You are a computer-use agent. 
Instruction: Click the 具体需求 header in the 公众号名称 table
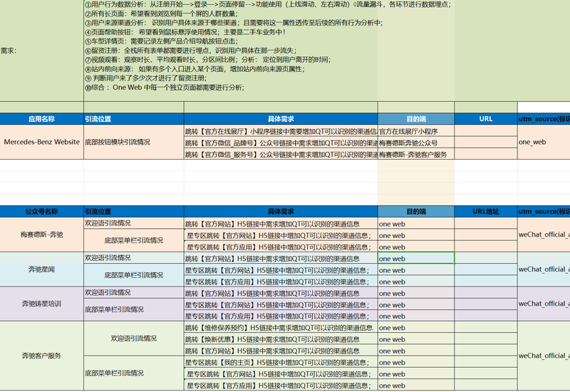tap(281, 211)
